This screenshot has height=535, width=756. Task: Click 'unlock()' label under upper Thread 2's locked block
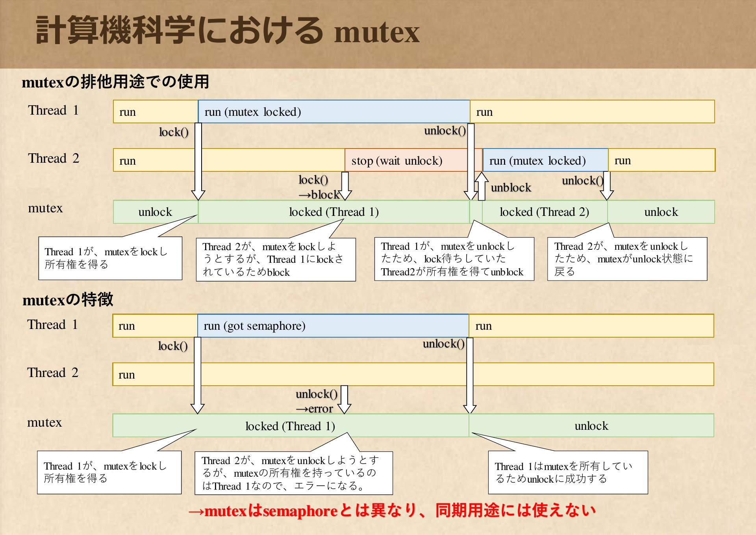pyautogui.click(x=583, y=180)
